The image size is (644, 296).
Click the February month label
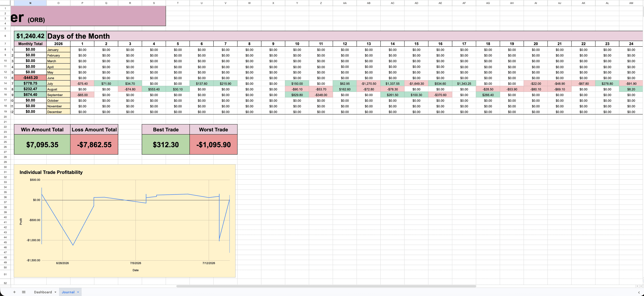[59, 55]
